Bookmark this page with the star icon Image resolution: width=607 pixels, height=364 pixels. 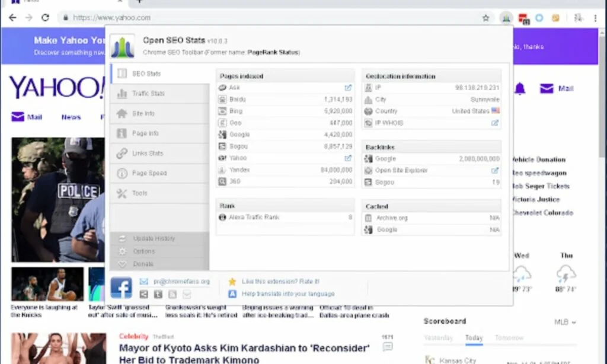tap(485, 18)
